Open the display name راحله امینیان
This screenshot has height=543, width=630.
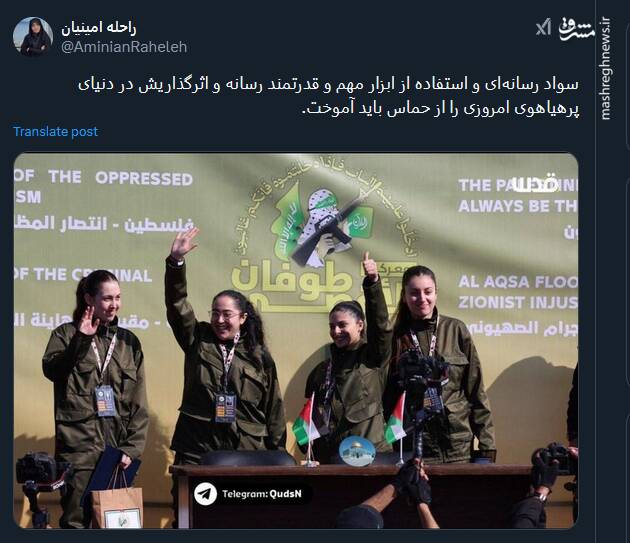98,28
